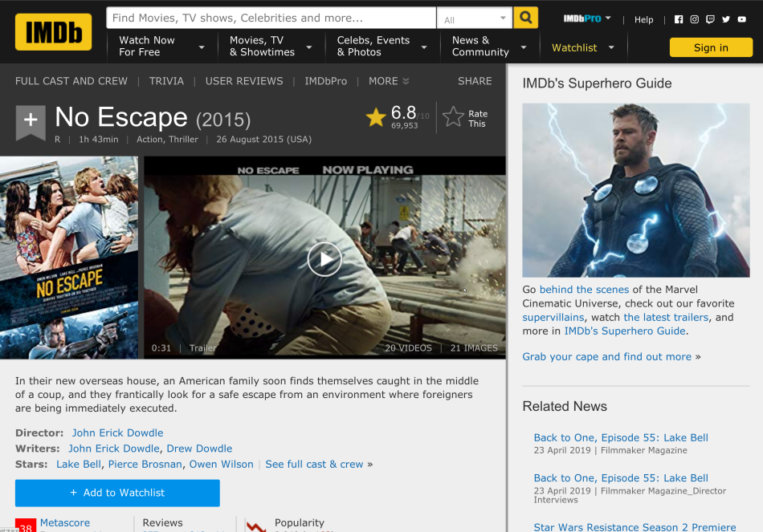This screenshot has width=763, height=532.
Task: Click See full cast & crew link
Action: coord(314,465)
